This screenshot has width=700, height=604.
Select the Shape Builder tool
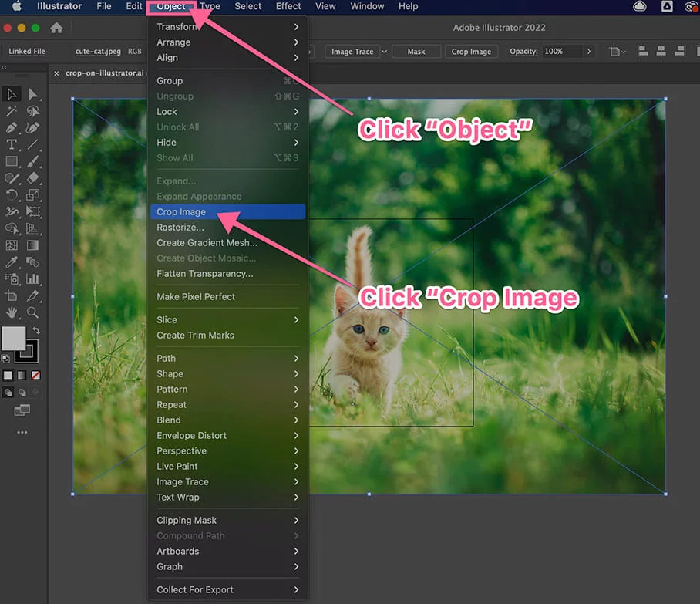click(12, 229)
